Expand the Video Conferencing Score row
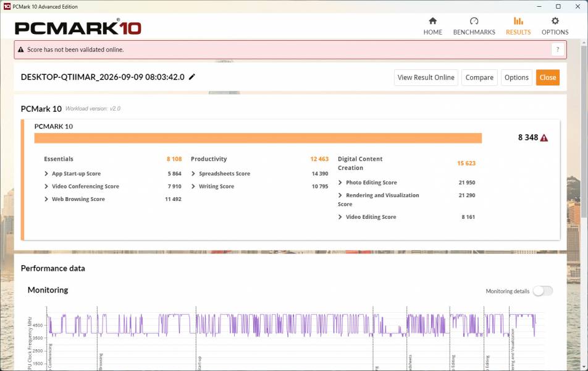Viewport: 588px width, 371px height. 46,186
